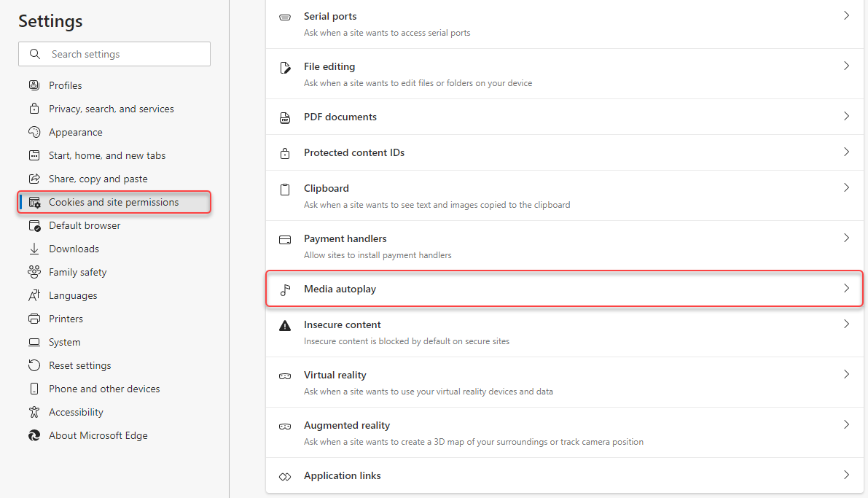This screenshot has width=868, height=498.
Task: Click the Search settings input field
Action: (114, 53)
